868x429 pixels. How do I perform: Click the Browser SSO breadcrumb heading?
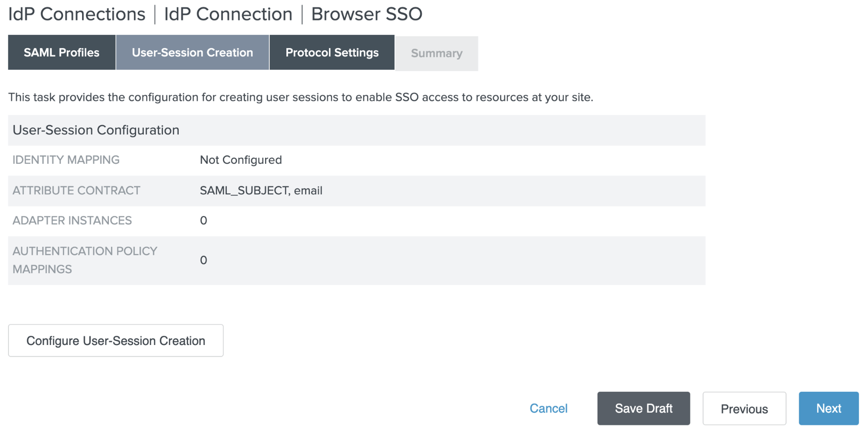(366, 14)
